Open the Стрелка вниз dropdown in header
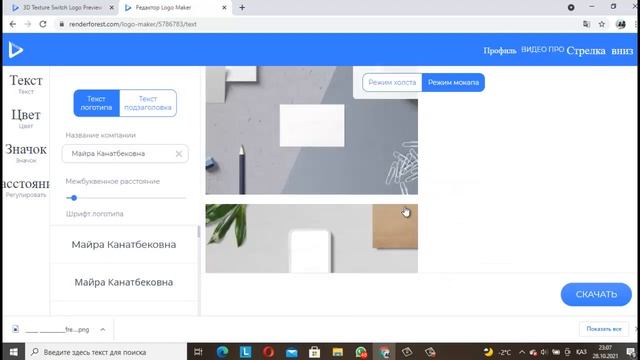640x360 pixels. point(600,51)
